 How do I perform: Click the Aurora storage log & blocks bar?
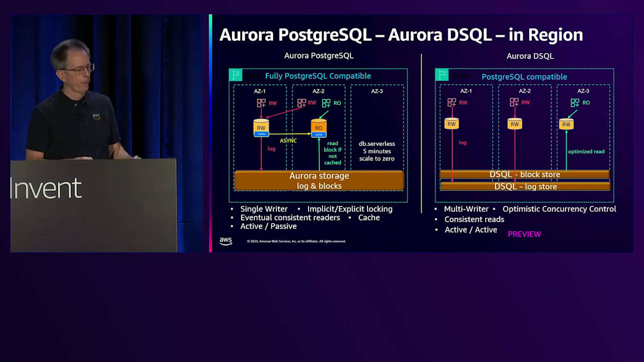pos(319,181)
